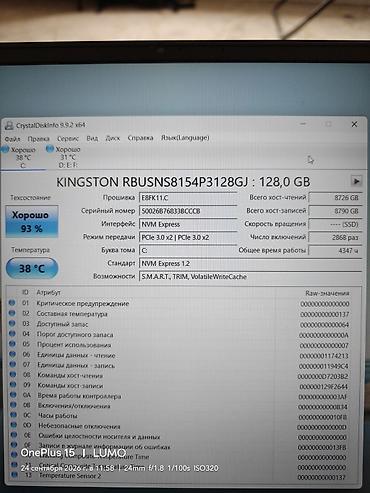Click the power on count 2868 раз

[x=335, y=237]
